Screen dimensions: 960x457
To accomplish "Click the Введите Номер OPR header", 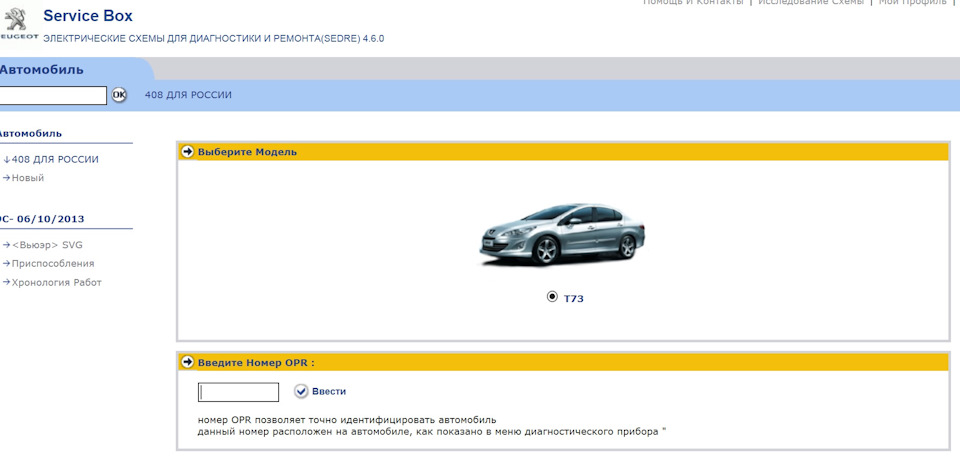I will 256,363.
